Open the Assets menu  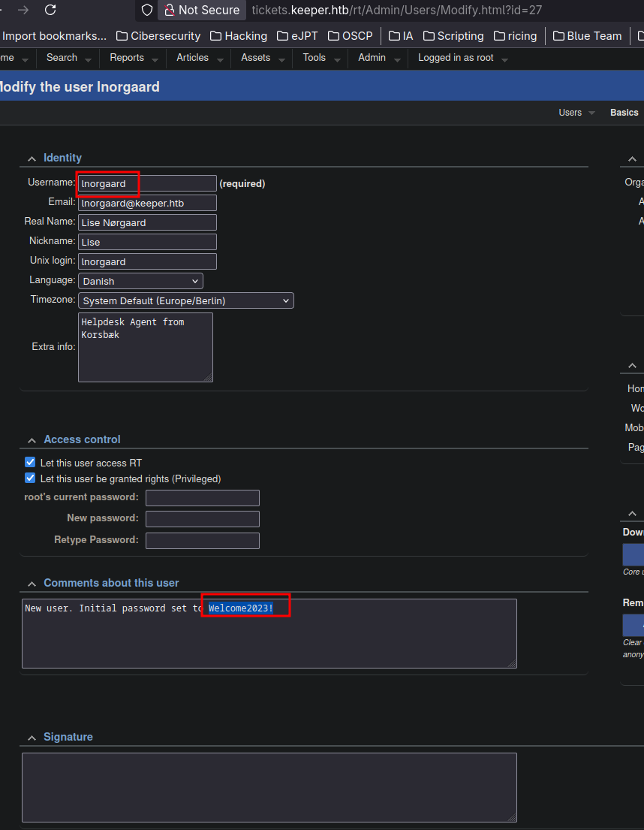click(x=263, y=58)
